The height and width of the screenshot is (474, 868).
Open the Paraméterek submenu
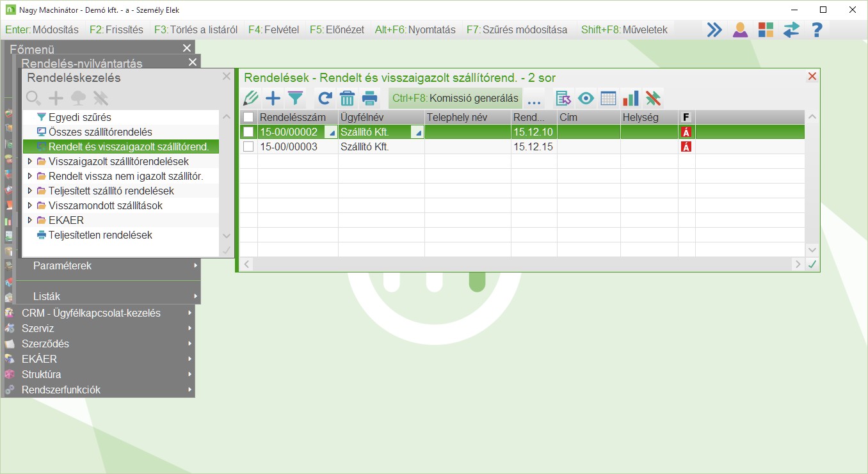tap(108, 265)
